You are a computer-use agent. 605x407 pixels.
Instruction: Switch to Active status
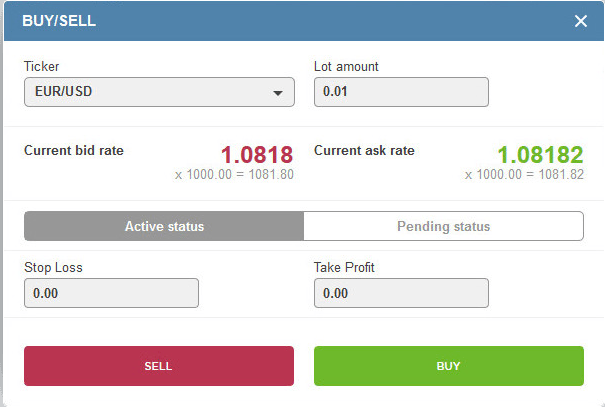(x=164, y=226)
